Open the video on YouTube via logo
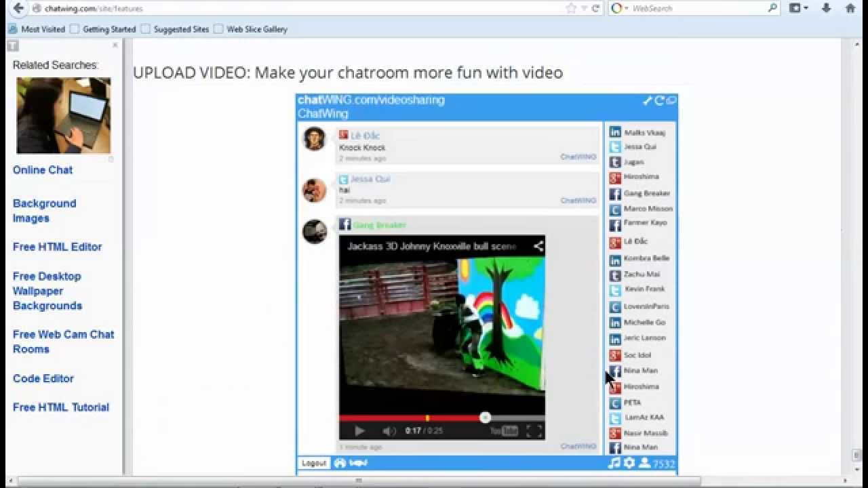868x488 pixels. point(504,430)
